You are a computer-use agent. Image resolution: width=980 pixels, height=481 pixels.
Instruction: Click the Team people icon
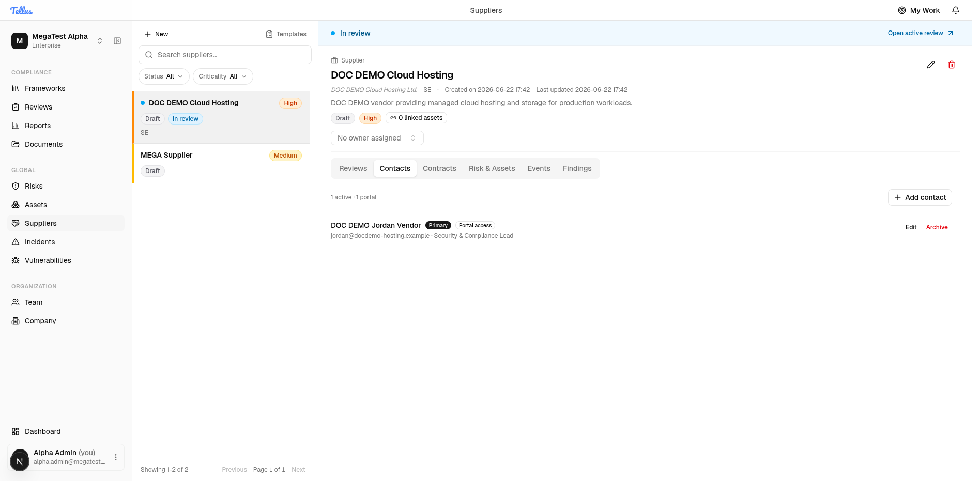pyautogui.click(x=16, y=302)
